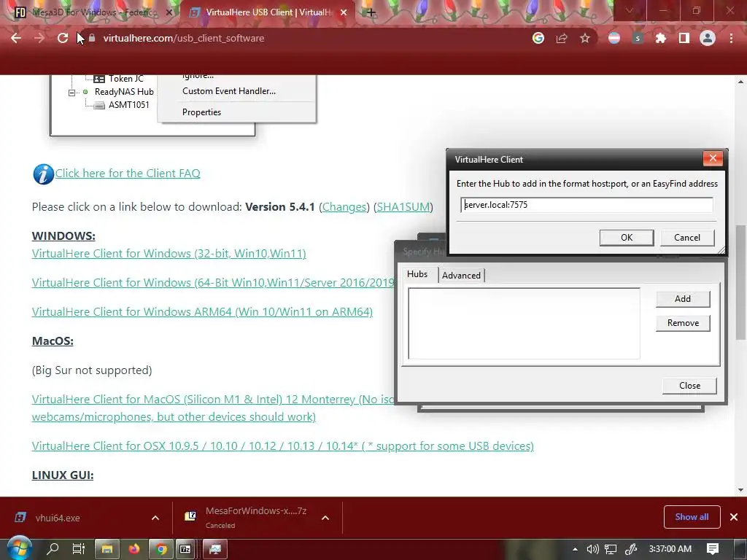Click the Google icon in address bar
Screen dimensions: 747x560
(538, 38)
